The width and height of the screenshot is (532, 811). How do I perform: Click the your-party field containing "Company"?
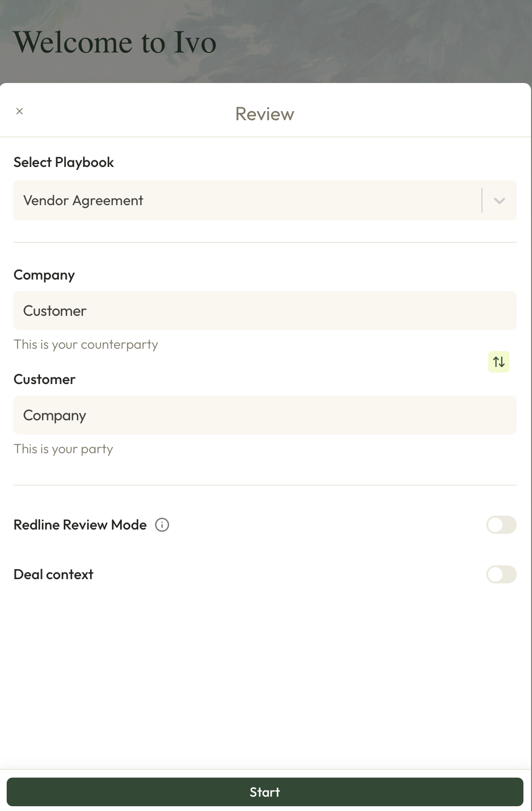pos(265,415)
